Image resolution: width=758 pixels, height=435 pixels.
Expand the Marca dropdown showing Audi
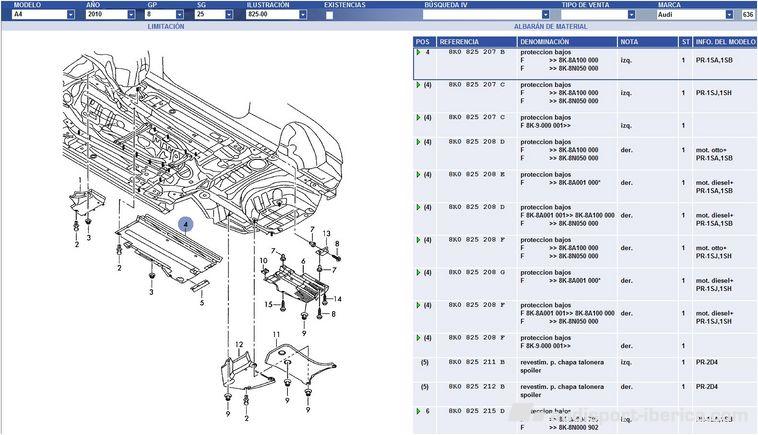tap(734, 15)
